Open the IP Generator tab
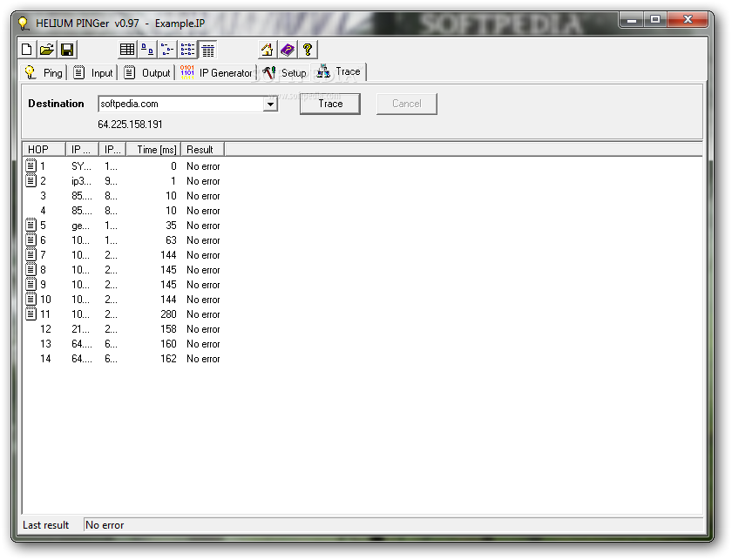 pos(216,72)
